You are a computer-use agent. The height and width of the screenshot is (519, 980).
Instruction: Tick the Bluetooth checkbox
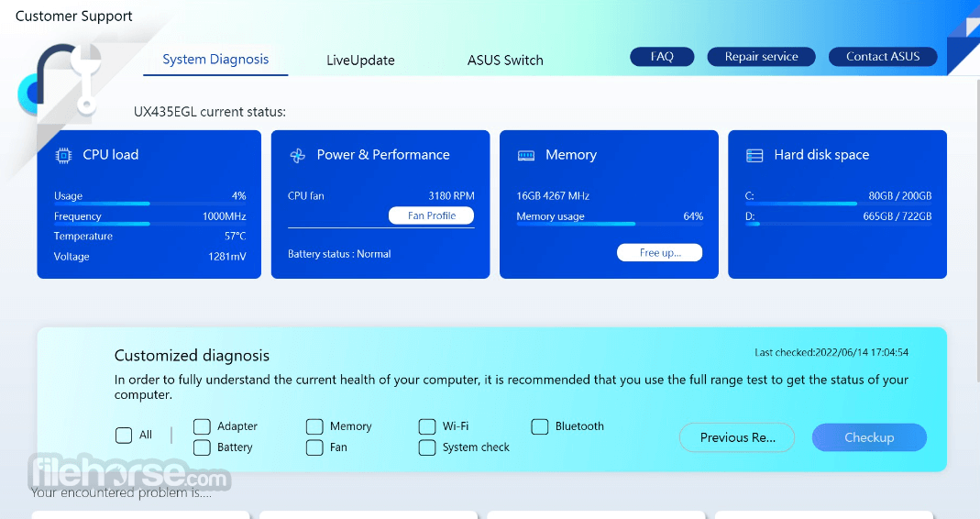coord(539,426)
